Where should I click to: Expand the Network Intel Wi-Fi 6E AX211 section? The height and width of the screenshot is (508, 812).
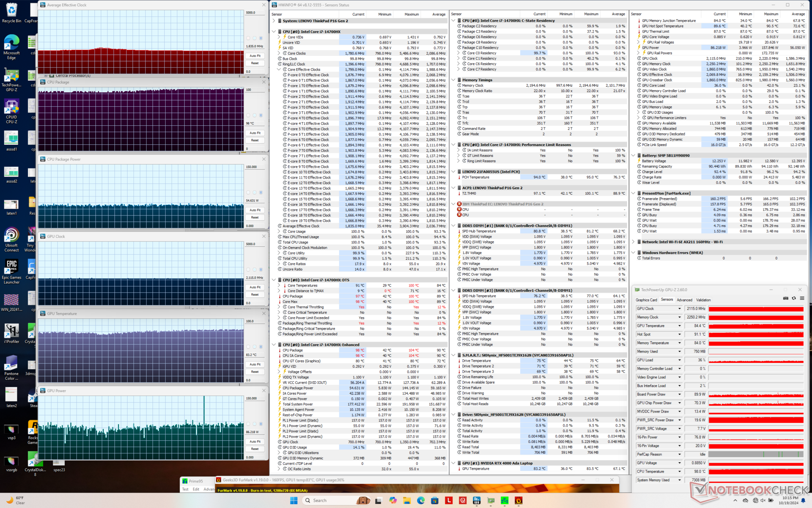(633, 242)
